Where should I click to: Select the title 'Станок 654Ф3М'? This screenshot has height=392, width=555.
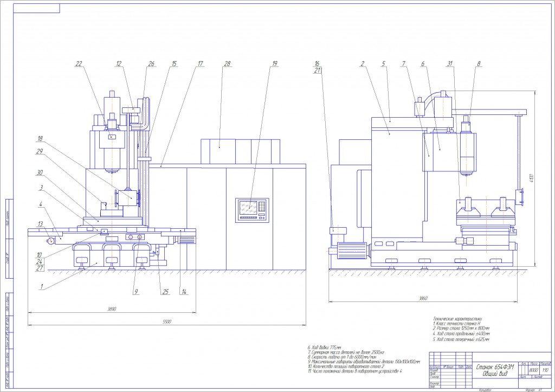point(495,367)
